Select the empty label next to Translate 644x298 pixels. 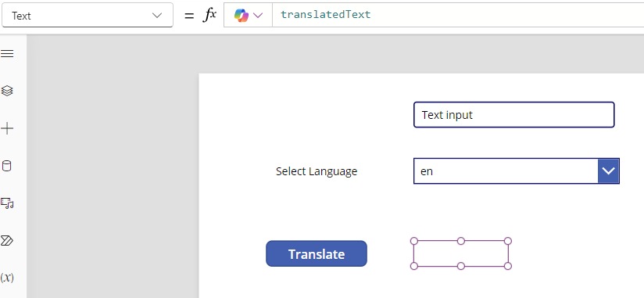(x=461, y=253)
